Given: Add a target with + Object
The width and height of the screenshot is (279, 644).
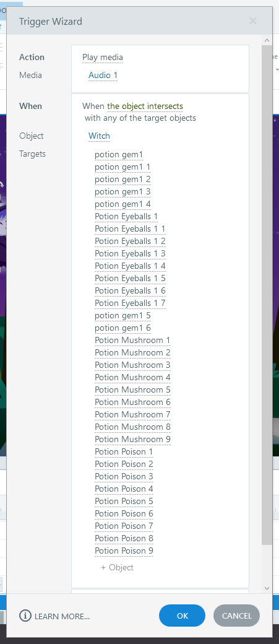Looking at the screenshot, I should point(118,567).
